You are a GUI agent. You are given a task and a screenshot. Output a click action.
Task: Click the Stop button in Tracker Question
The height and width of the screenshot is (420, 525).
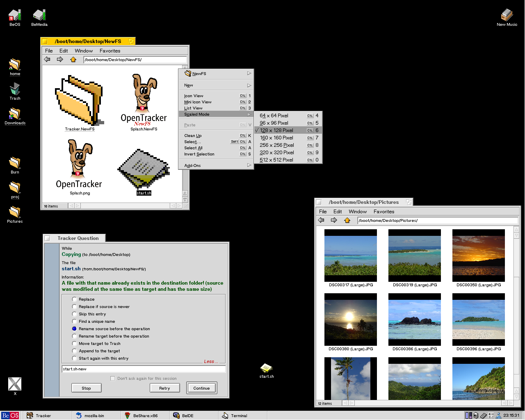pos(86,388)
